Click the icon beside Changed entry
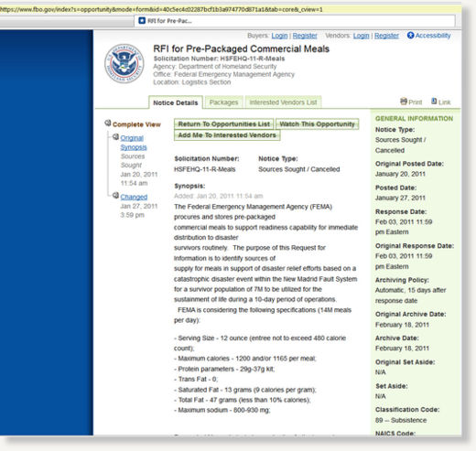This screenshot has height=451, width=476. (115, 196)
